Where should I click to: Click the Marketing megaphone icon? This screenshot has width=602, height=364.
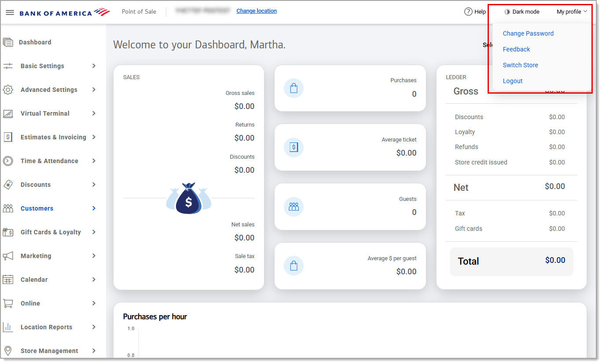pyautogui.click(x=8, y=256)
